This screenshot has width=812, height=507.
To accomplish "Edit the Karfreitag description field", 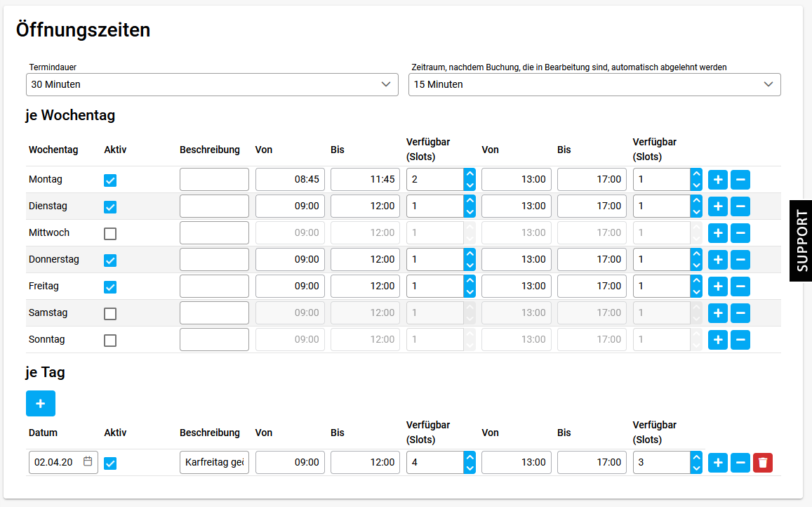I will click(214, 463).
